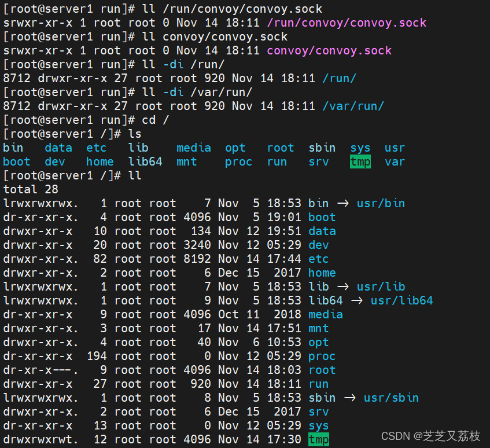Click 'run' in the ll listing

(319, 384)
